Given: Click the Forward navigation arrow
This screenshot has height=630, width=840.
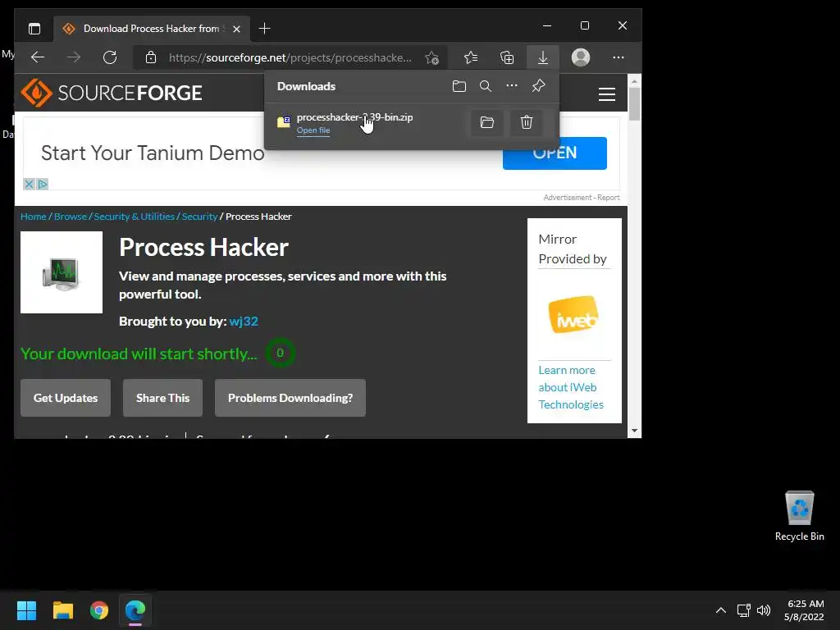Looking at the screenshot, I should [x=74, y=57].
